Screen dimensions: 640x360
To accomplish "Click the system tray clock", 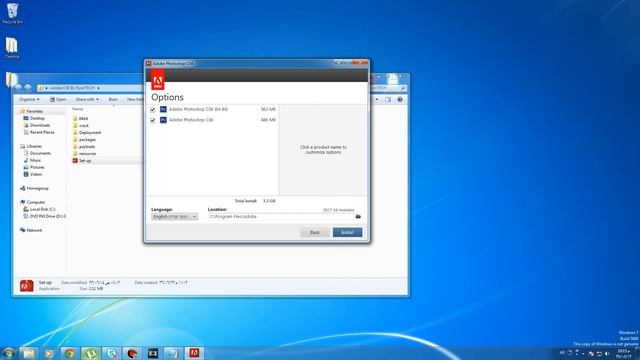I will [624, 354].
